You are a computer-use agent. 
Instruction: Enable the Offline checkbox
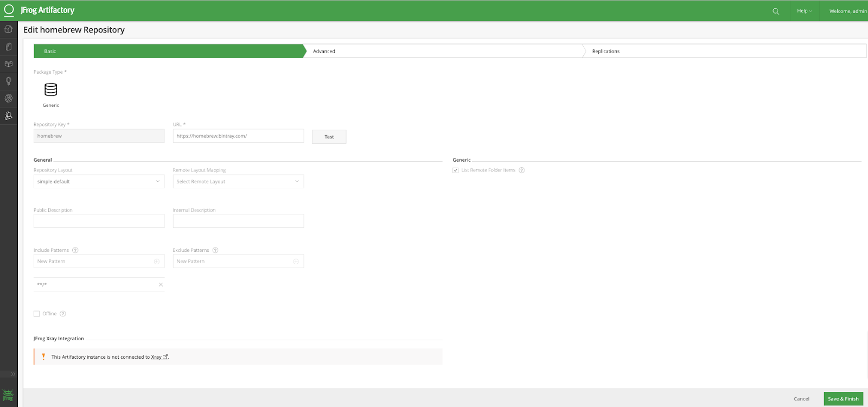[37, 314]
